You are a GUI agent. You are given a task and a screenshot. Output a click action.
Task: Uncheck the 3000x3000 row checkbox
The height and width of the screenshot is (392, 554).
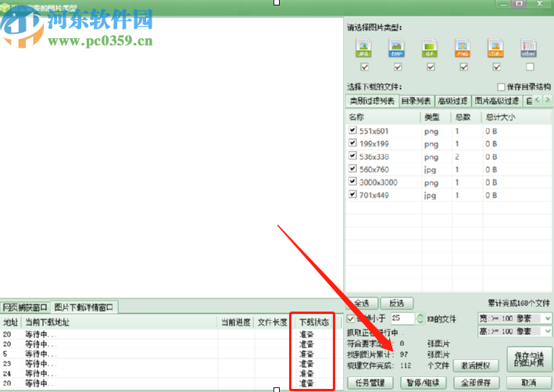pyautogui.click(x=352, y=181)
